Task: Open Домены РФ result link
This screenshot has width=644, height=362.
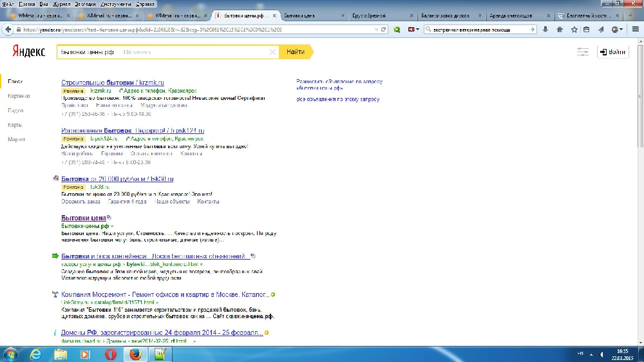Action: 162,332
